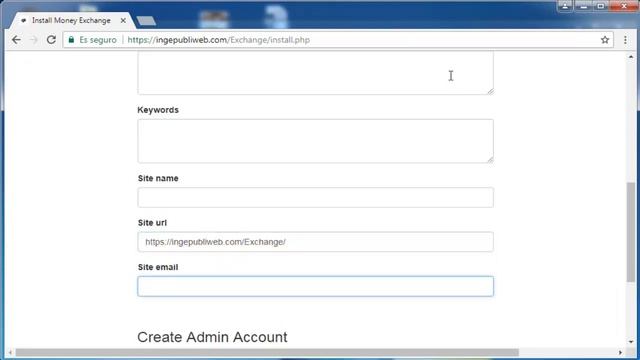The image size is (640, 360).
Task: Open a new tab with the new-tab button
Action: pos(146,20)
